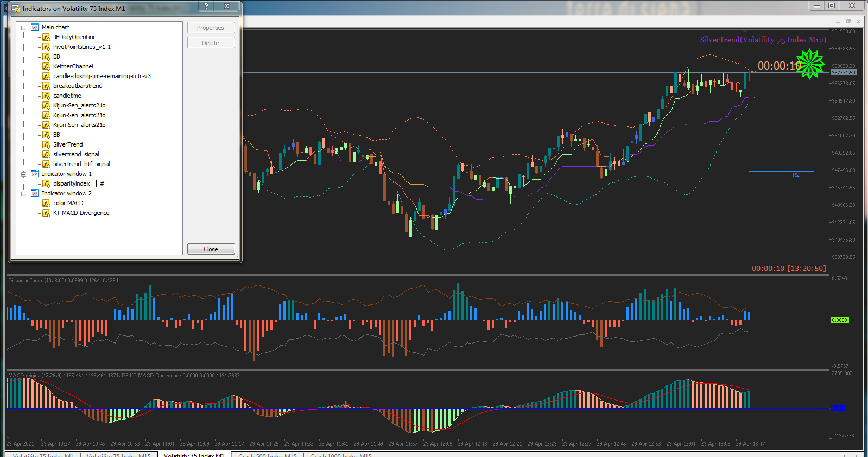Select the candle-closing-time-remaining-cctr-v3 icon

tap(46, 76)
